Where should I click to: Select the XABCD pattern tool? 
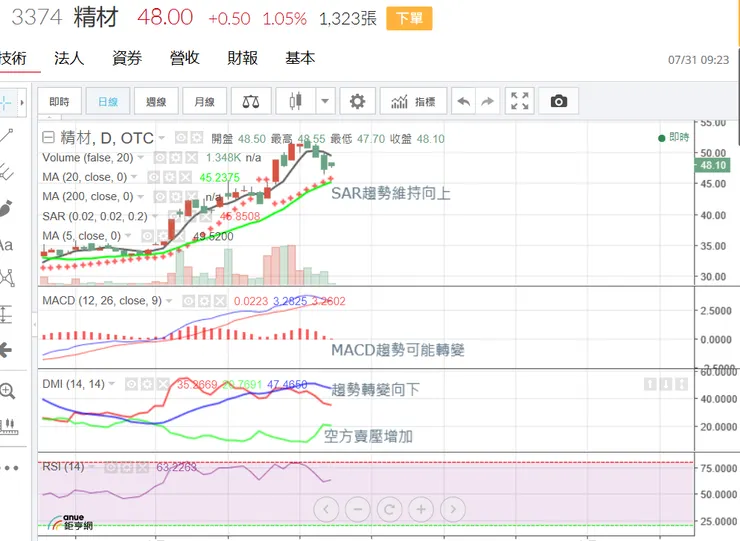(7, 279)
